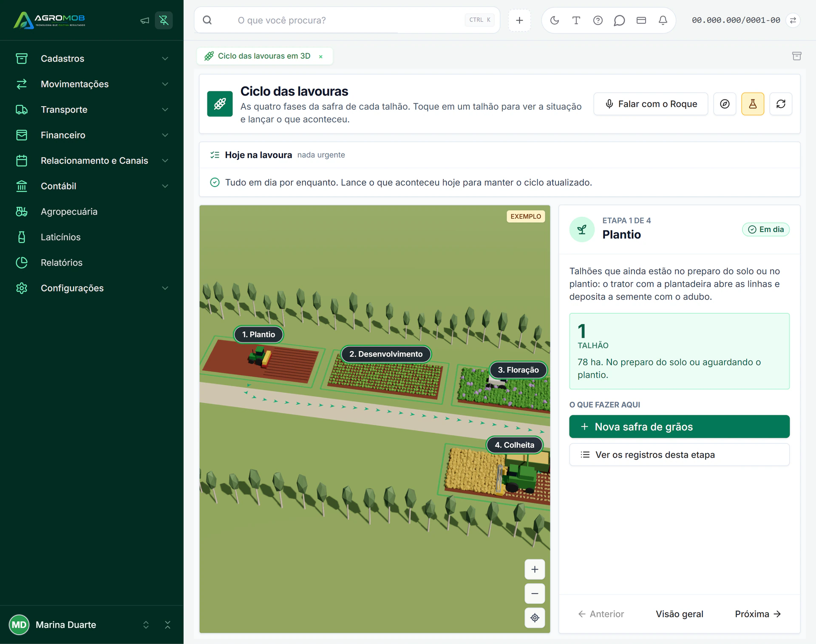
Task: Open the Agropecuária menu item
Action: click(92, 211)
